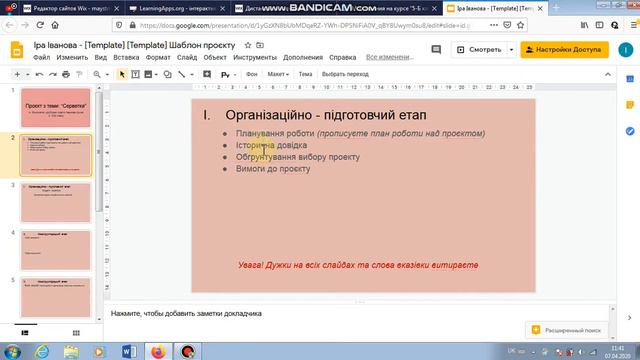The image size is (640, 360).
Task: Click the bullet Історична довідка
Action: tap(271, 145)
